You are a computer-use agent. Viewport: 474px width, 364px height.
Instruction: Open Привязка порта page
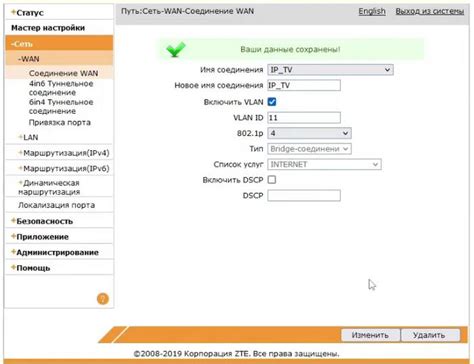(60, 122)
